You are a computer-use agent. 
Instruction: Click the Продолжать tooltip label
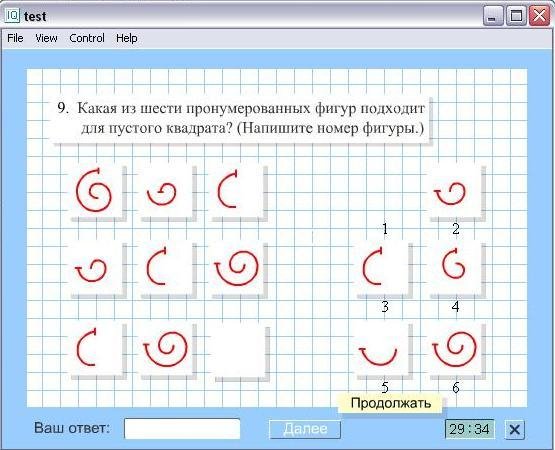391,403
